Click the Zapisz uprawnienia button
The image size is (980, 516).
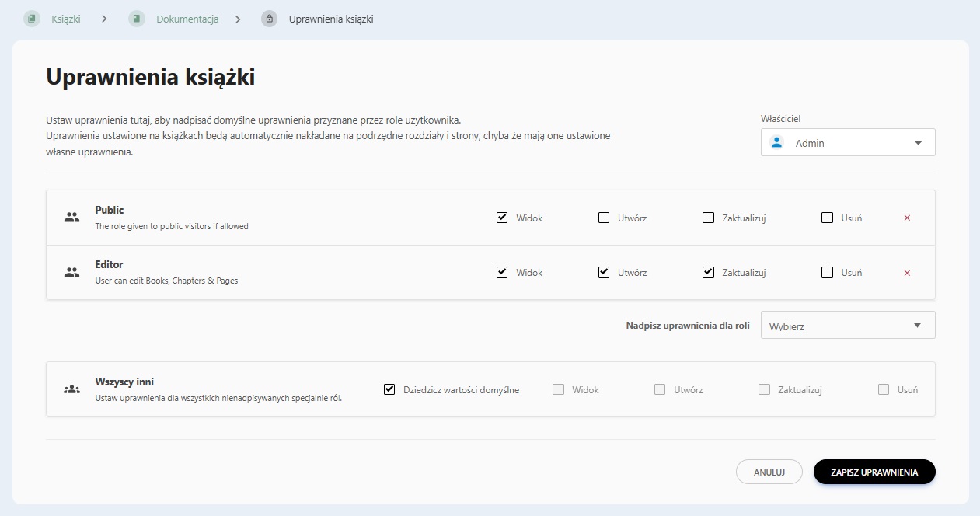click(x=874, y=472)
